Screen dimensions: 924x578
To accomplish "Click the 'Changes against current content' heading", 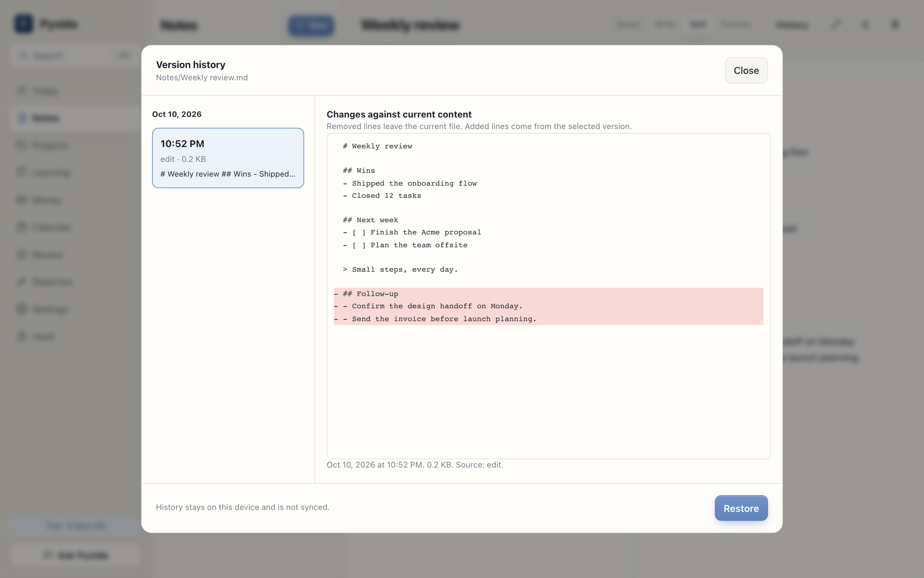I will 399,114.
